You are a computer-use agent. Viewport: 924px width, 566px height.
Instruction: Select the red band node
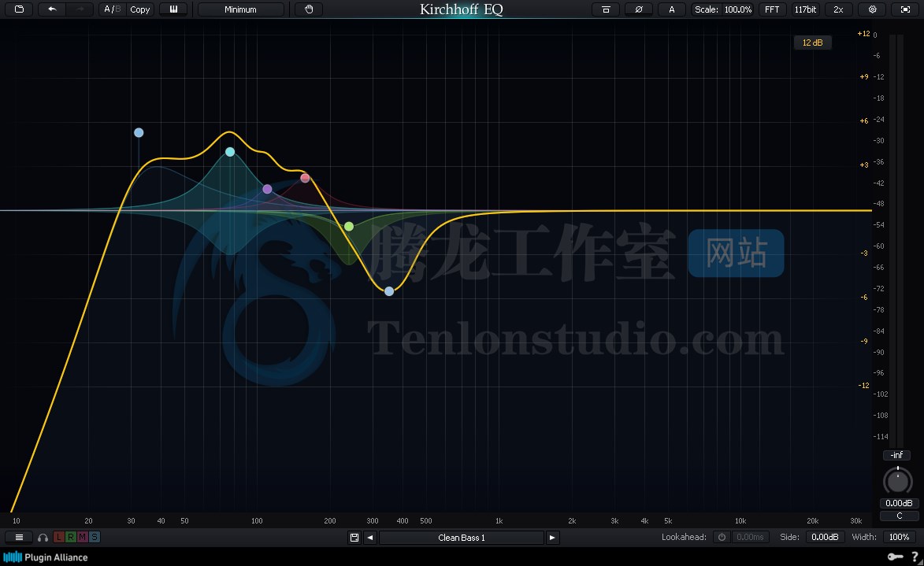click(305, 178)
